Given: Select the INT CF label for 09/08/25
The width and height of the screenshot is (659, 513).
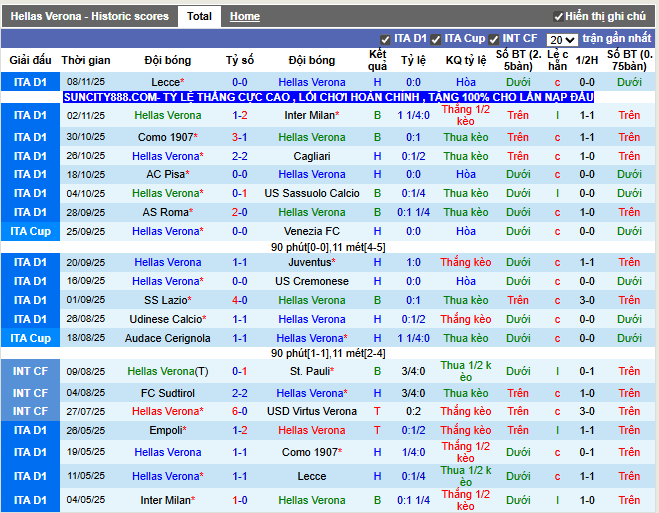Looking at the screenshot, I should coord(30,371).
